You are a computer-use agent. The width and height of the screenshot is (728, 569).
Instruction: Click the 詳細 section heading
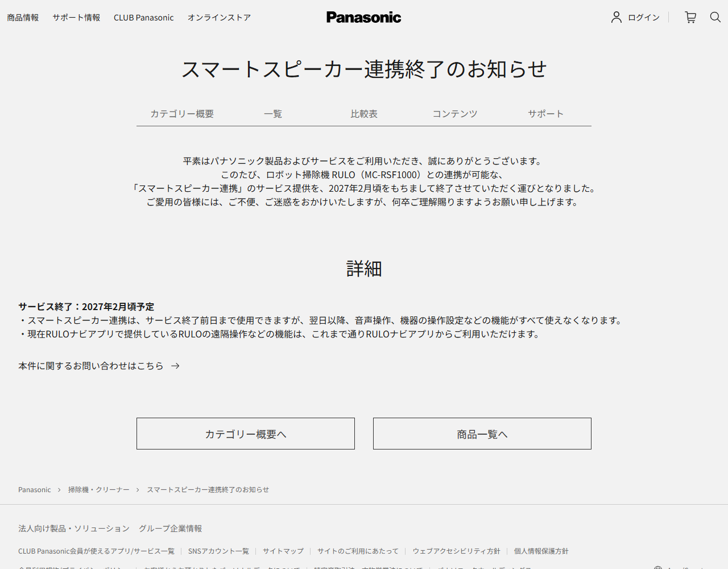tap(364, 269)
